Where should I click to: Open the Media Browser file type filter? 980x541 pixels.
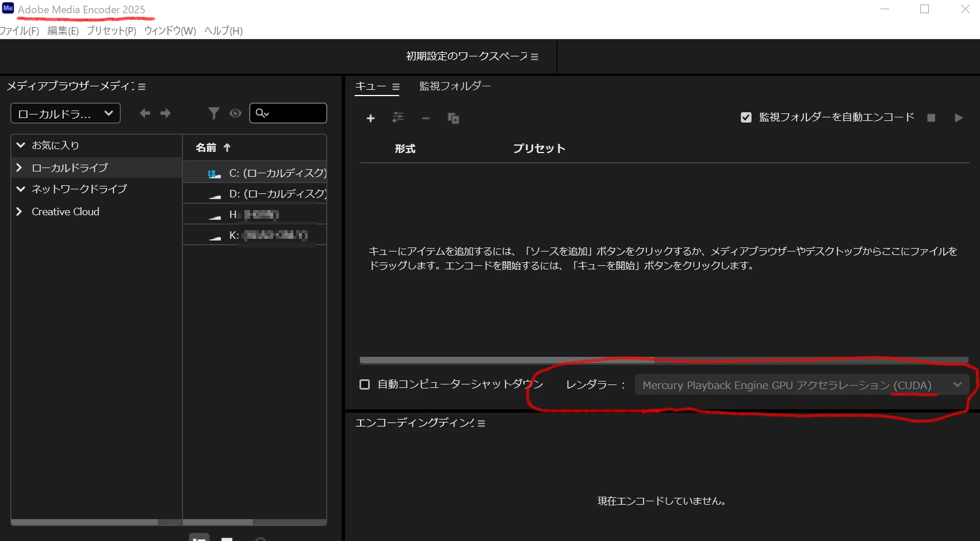(213, 113)
